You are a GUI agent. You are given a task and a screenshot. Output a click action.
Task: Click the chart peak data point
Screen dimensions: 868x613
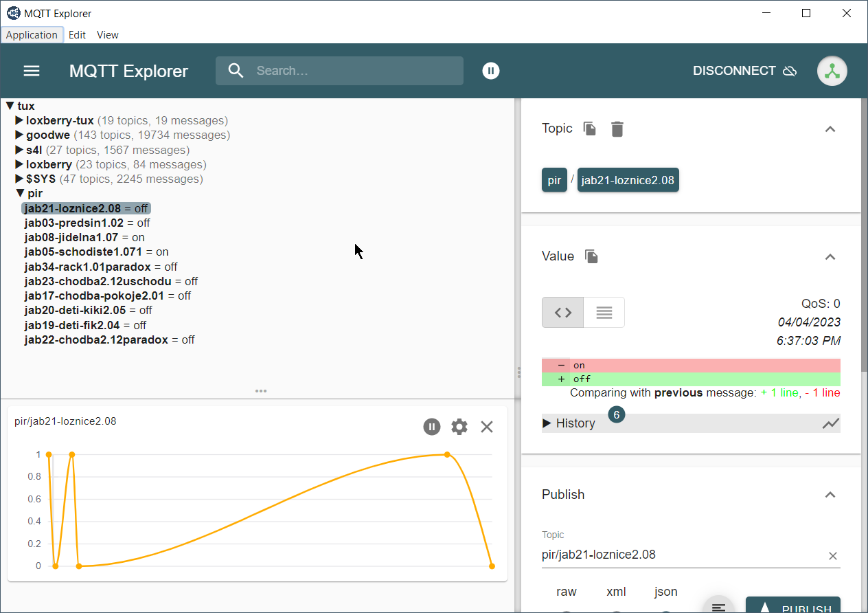click(447, 454)
